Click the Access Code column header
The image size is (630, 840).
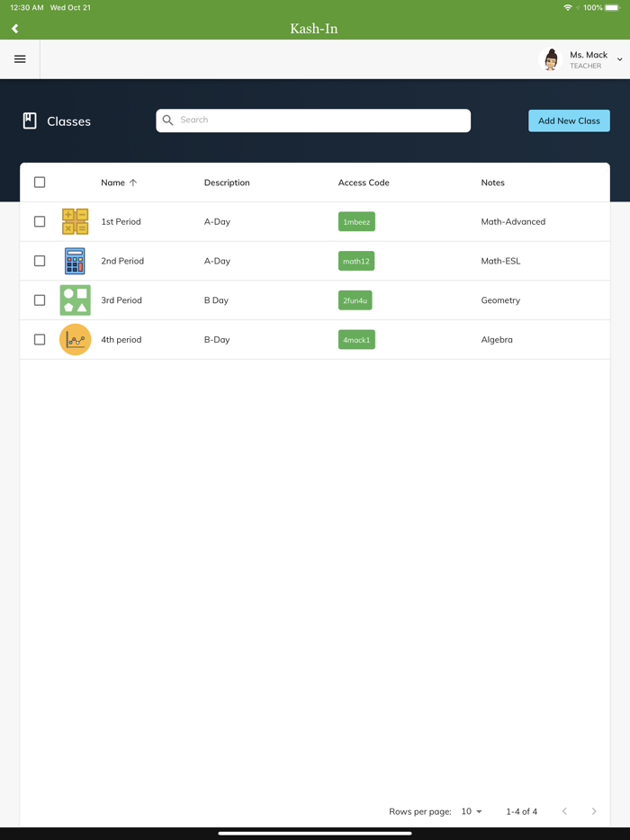[x=364, y=183]
